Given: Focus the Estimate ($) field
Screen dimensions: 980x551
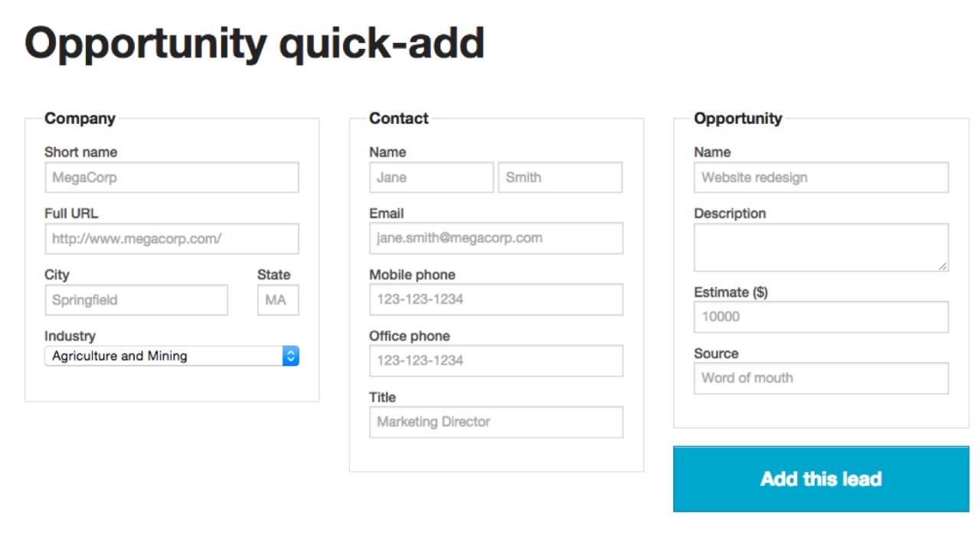Looking at the screenshot, I should coord(821,317).
